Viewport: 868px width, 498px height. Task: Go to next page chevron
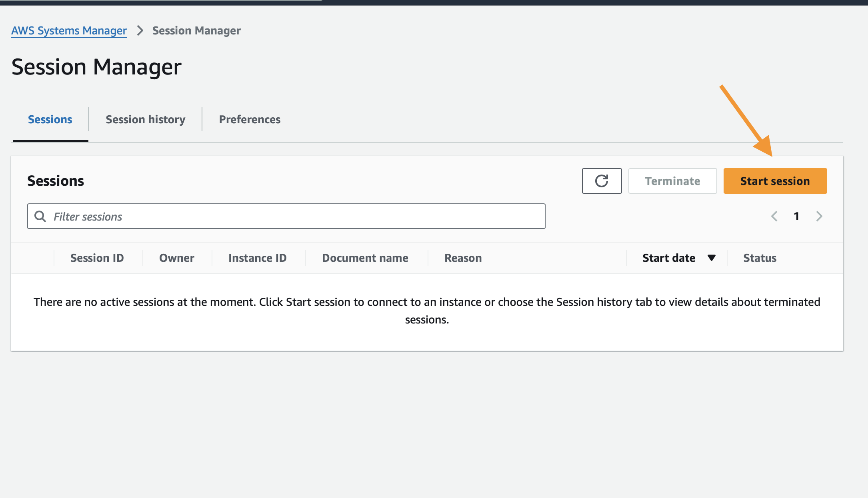point(819,217)
